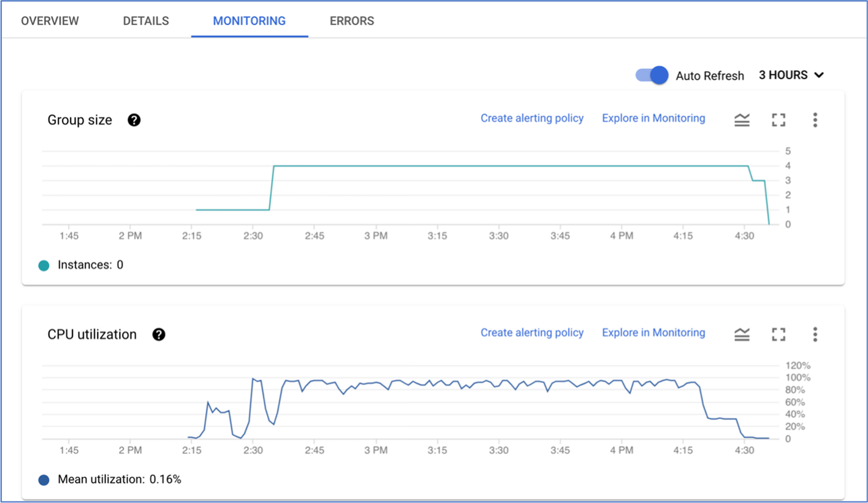
Task: Open the Overview tab
Action: 50,21
